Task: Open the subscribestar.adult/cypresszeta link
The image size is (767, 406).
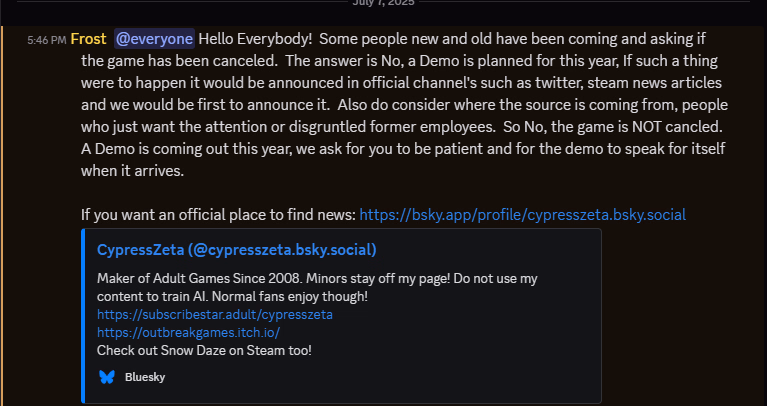Action: [215, 314]
